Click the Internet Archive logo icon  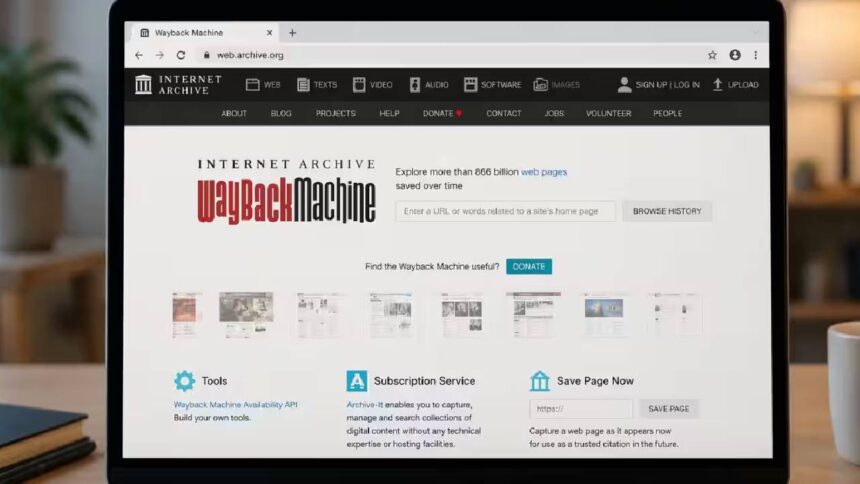click(143, 85)
